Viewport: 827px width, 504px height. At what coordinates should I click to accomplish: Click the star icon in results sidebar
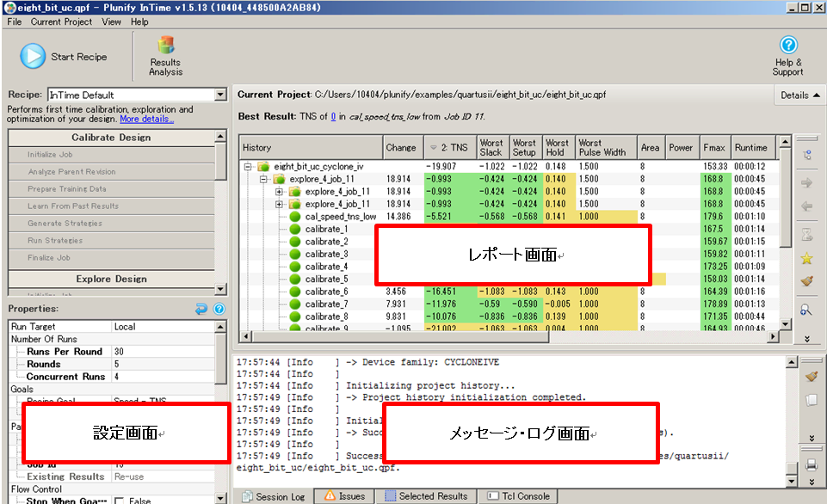[x=806, y=258]
